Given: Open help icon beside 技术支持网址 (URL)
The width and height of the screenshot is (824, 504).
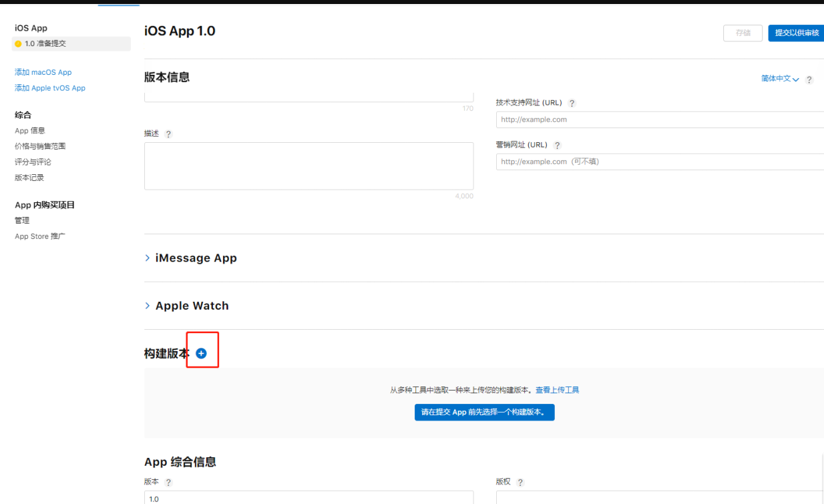Looking at the screenshot, I should (x=572, y=103).
